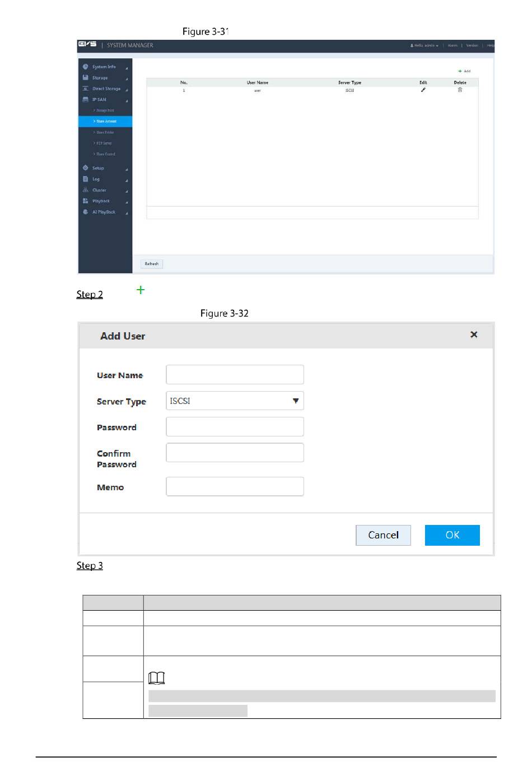
Task: Click the System Info sidebar icon
Action: coord(86,67)
